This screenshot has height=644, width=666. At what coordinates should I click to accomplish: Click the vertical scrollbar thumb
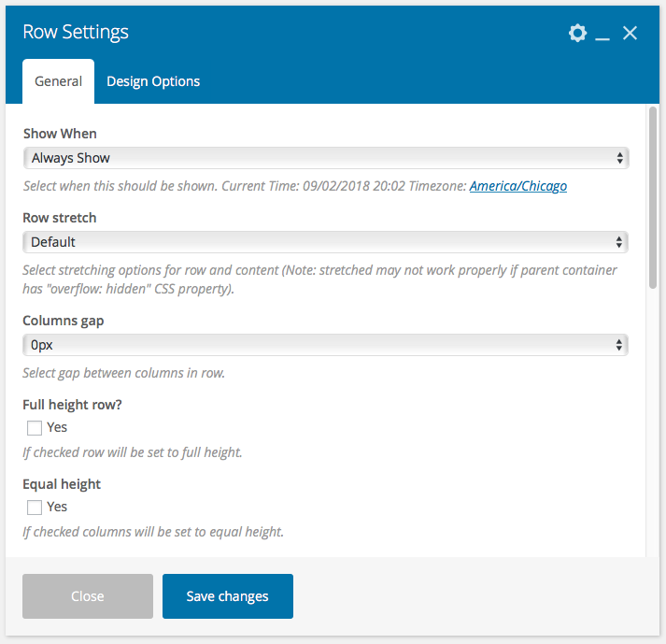tap(652, 196)
